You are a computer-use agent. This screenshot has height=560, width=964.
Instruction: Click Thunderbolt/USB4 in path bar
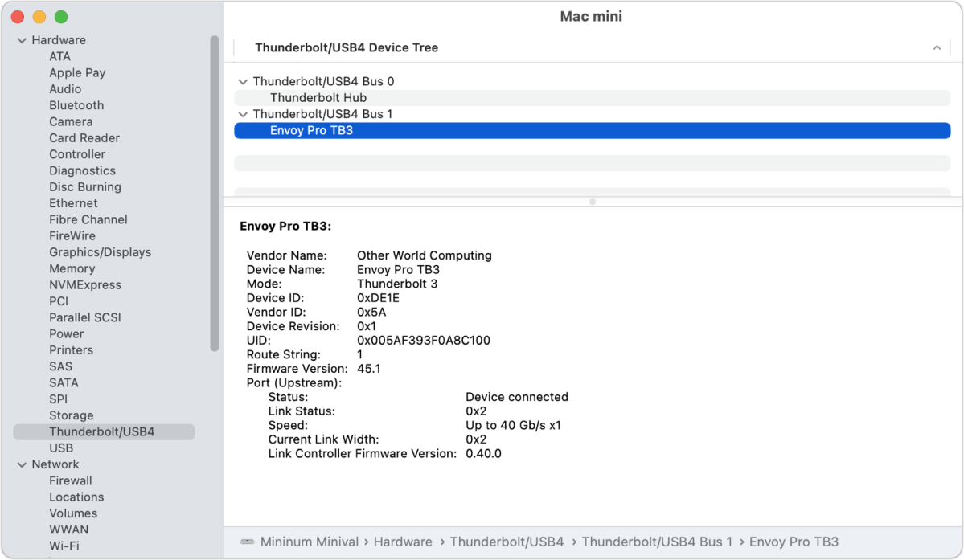tap(507, 542)
